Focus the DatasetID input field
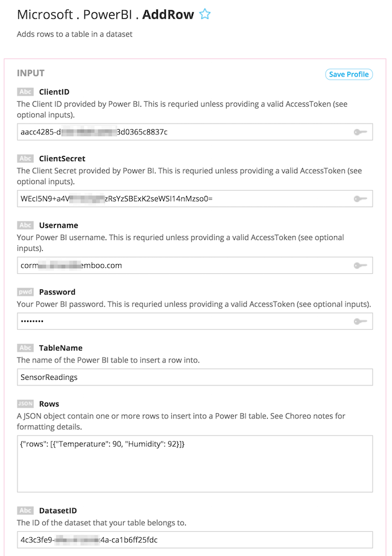The height and width of the screenshot is (556, 392). click(x=195, y=540)
